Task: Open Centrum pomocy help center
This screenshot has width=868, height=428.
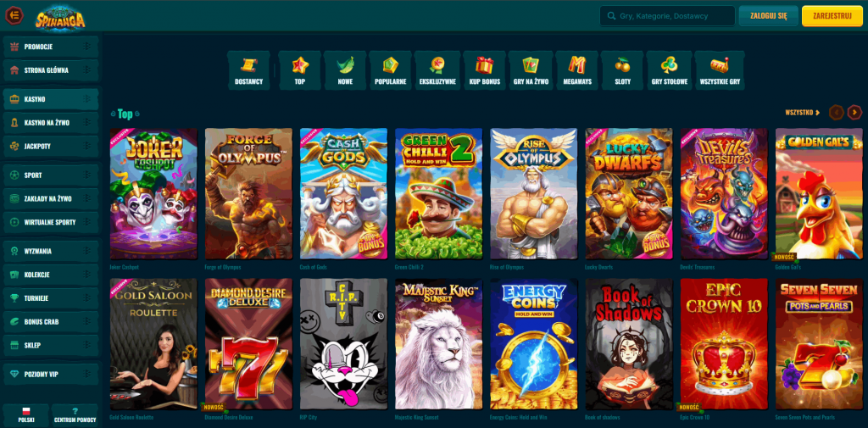Action: (x=75, y=414)
